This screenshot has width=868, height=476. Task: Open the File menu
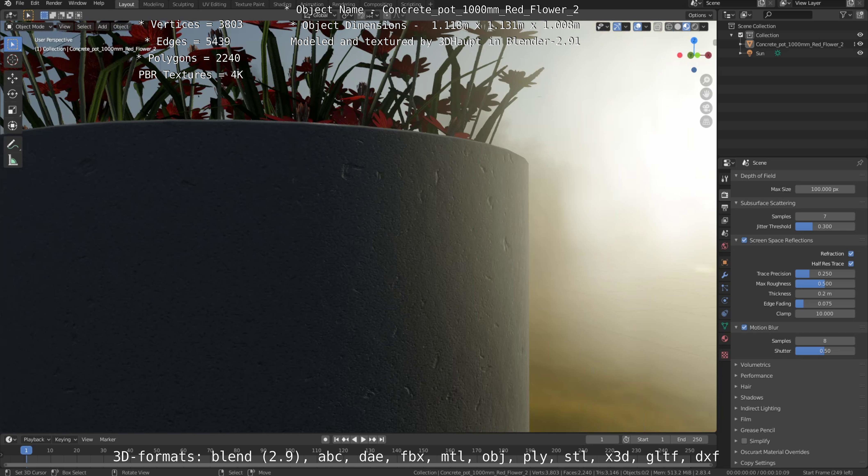20,3
